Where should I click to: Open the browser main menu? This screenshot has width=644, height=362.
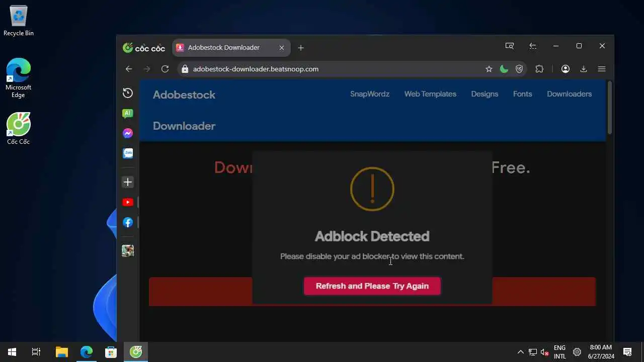(x=602, y=69)
